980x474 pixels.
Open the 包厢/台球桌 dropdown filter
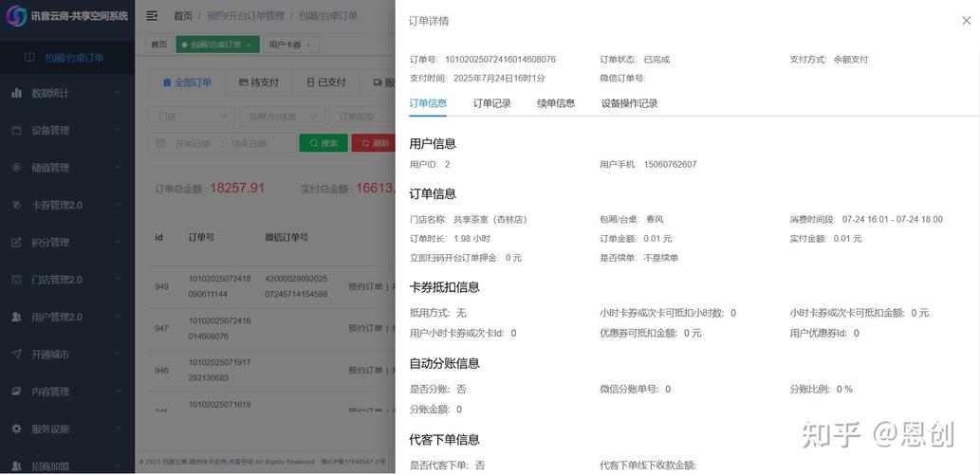[282, 117]
